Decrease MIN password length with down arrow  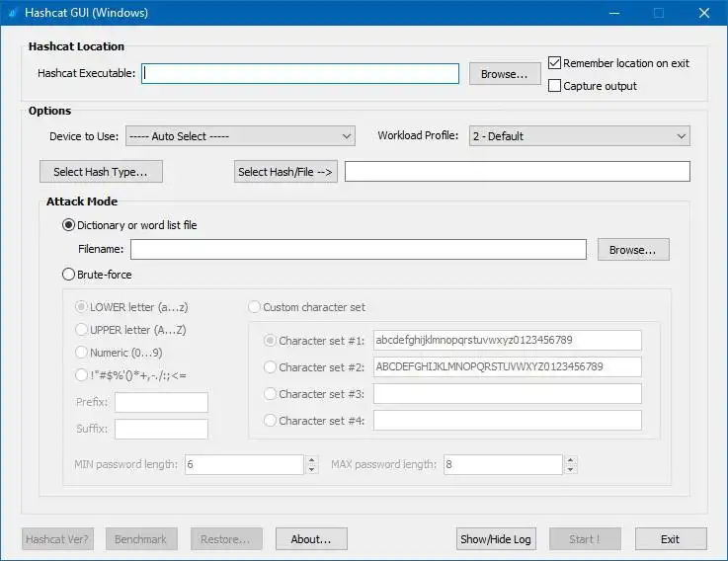click(311, 469)
